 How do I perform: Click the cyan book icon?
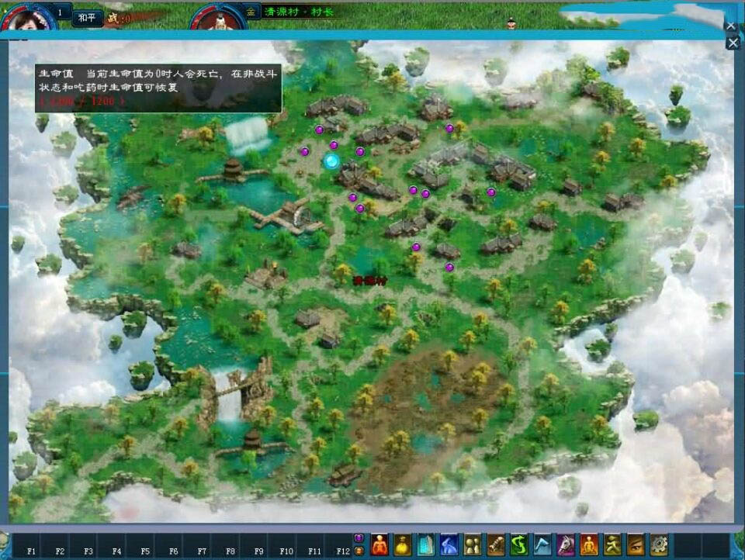pyautogui.click(x=426, y=544)
